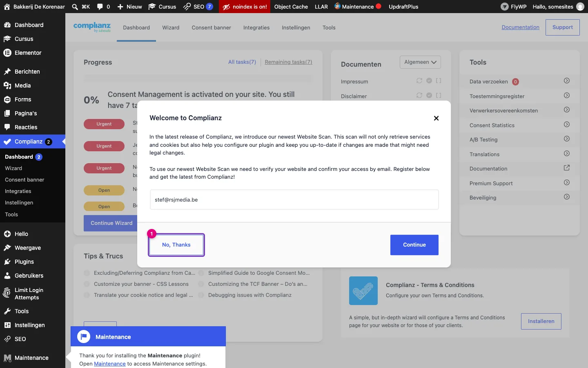The image size is (588, 368).
Task: Open Beveiliging arrow icon
Action: coord(567,197)
